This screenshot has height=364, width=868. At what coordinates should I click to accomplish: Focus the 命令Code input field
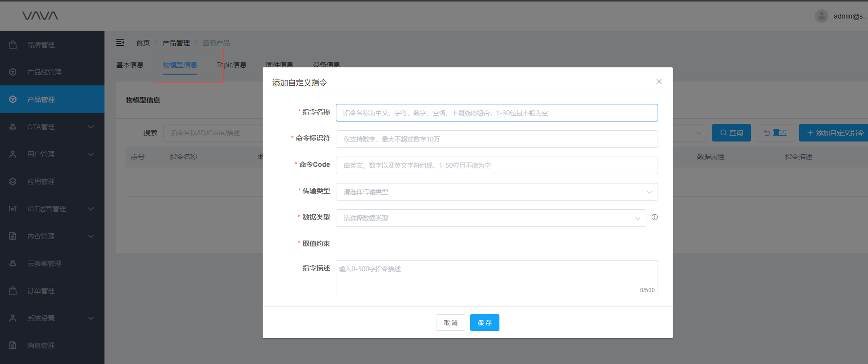[496, 165]
